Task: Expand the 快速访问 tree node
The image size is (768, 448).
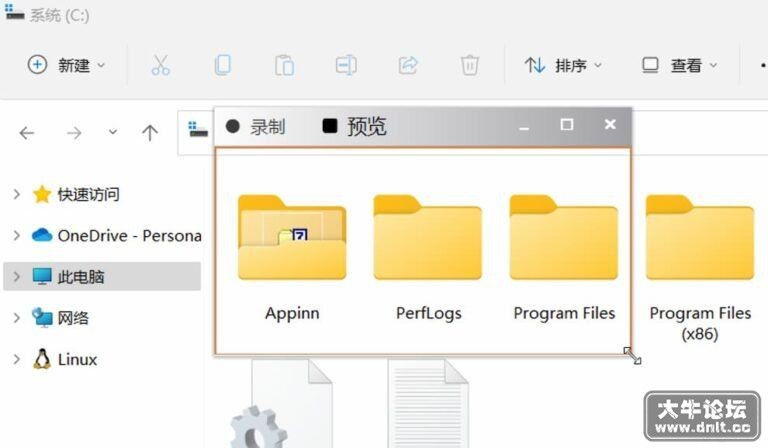Action: click(x=17, y=194)
